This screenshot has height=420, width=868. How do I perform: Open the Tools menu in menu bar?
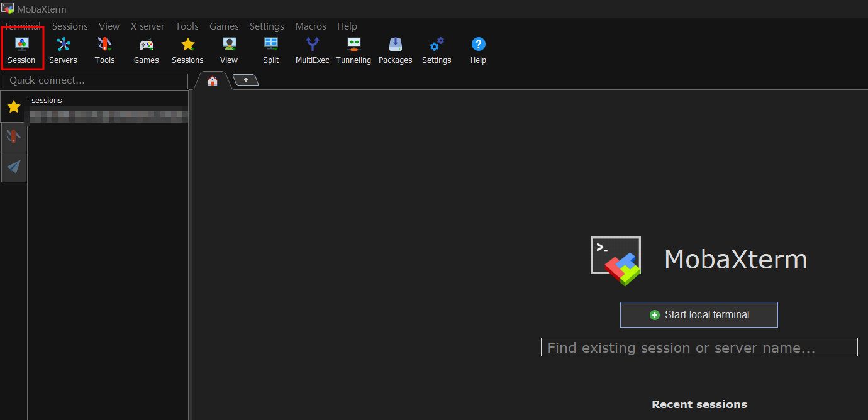click(187, 26)
